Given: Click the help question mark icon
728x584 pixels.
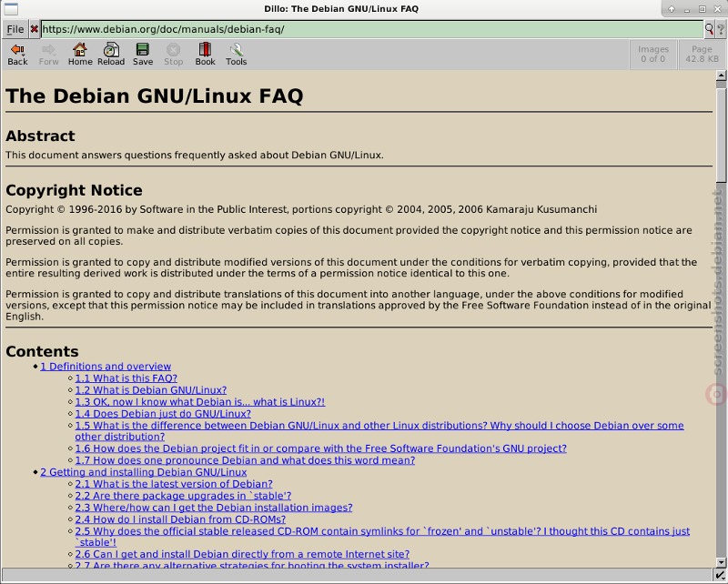Looking at the screenshot, I should tap(721, 29).
